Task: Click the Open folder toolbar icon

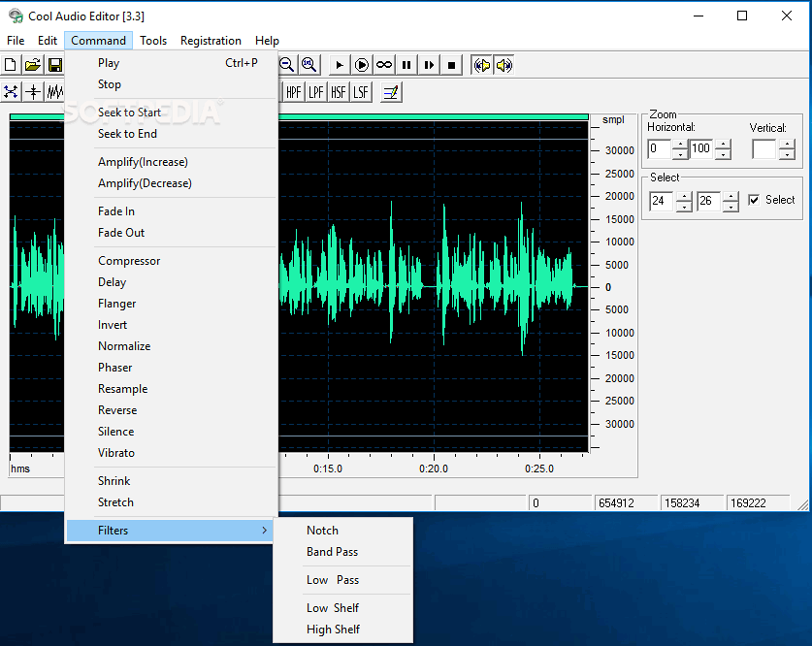Action: pyautogui.click(x=33, y=65)
